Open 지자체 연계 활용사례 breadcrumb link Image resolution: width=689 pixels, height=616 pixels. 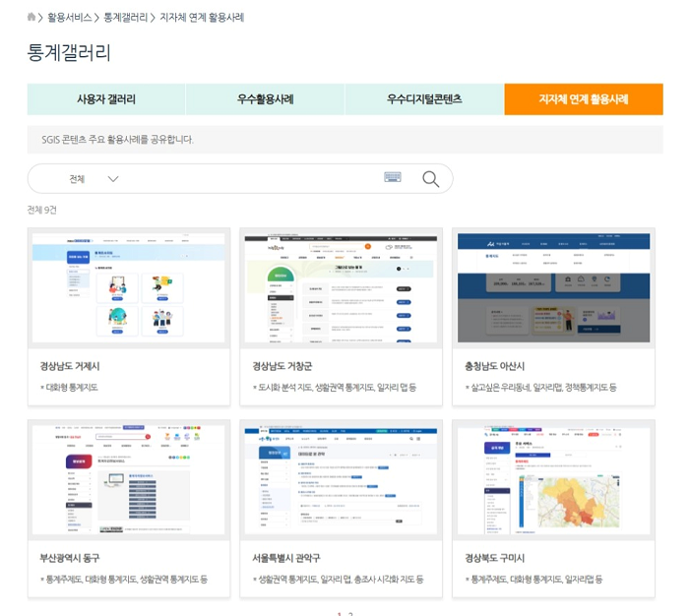(x=202, y=18)
